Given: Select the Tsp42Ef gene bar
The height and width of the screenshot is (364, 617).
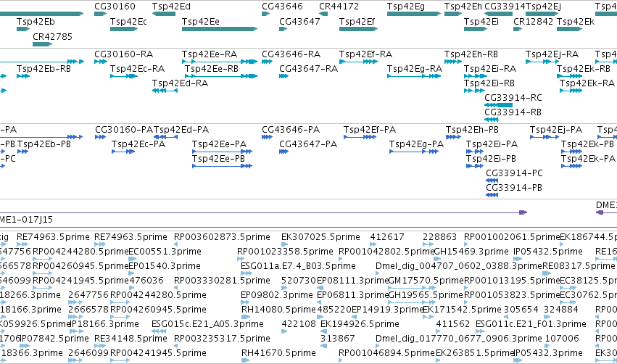Looking at the screenshot, I should pyautogui.click(x=358, y=29).
